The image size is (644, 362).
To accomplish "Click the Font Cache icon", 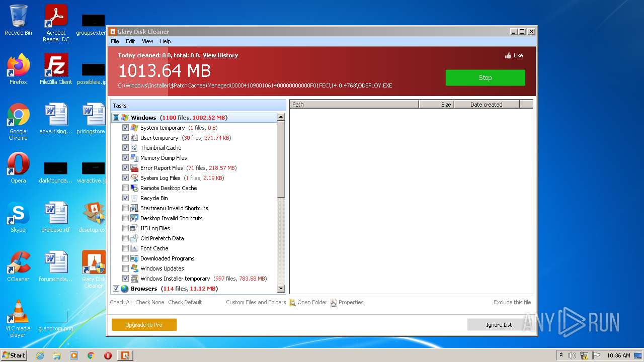I will pyautogui.click(x=134, y=248).
